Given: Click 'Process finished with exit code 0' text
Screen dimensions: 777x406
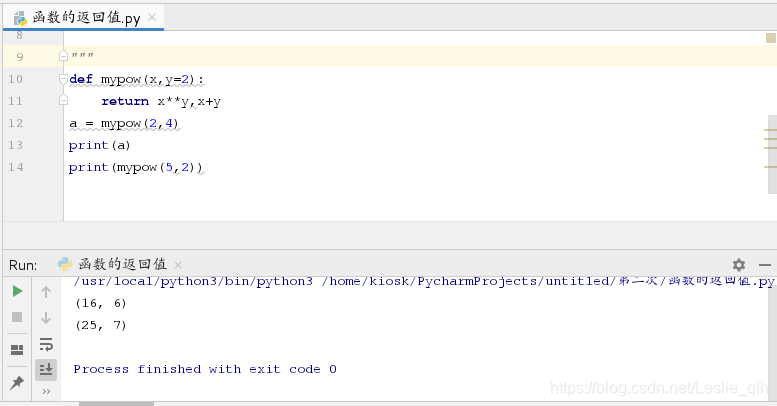Looking at the screenshot, I should pos(205,369).
